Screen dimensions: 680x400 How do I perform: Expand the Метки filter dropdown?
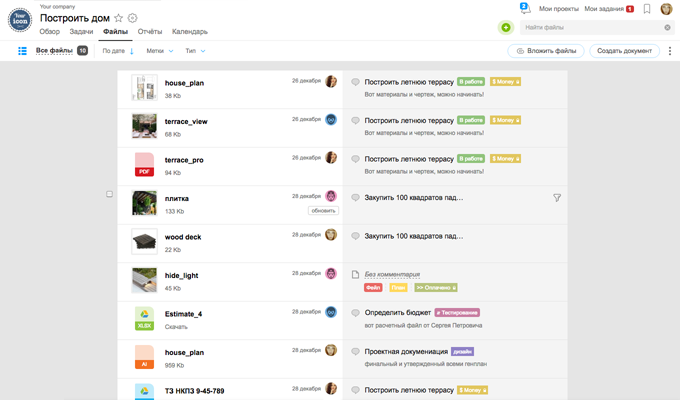coord(160,51)
